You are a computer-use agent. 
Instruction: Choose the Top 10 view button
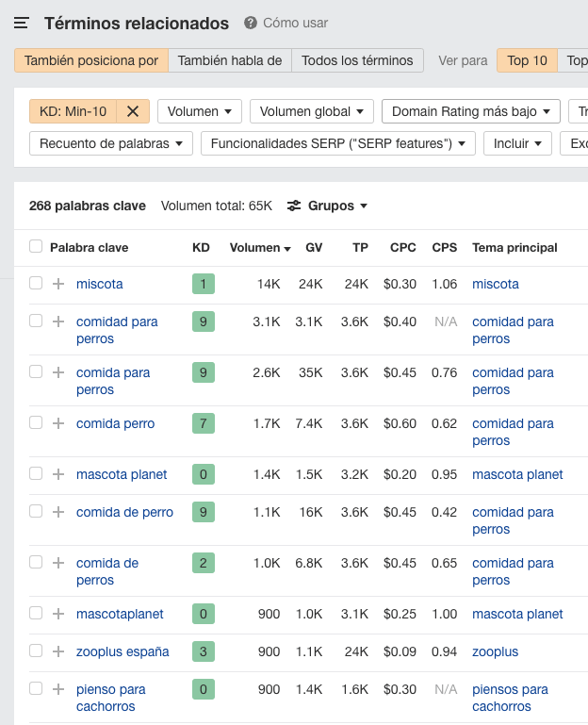point(527,60)
